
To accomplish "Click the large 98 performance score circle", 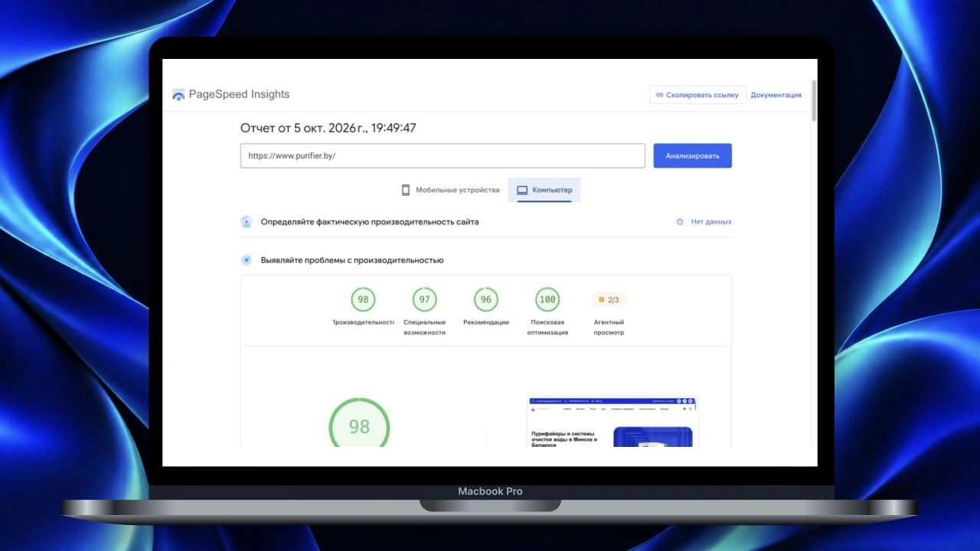I will [359, 422].
